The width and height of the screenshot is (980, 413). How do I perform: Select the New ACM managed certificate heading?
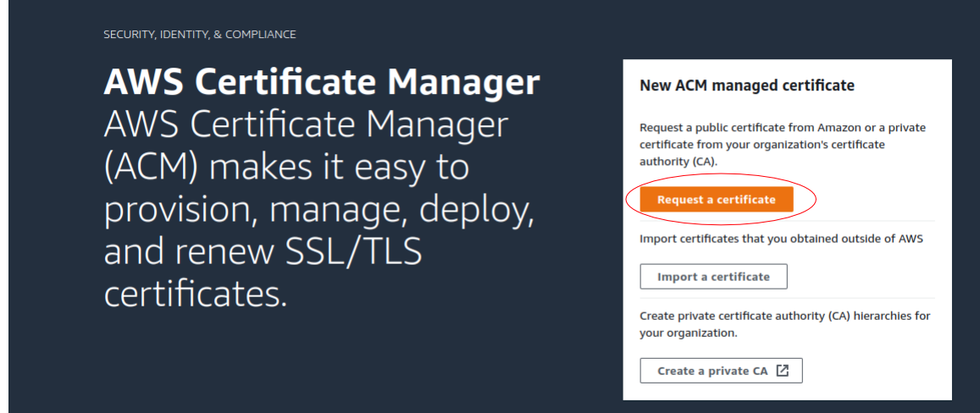click(x=747, y=85)
